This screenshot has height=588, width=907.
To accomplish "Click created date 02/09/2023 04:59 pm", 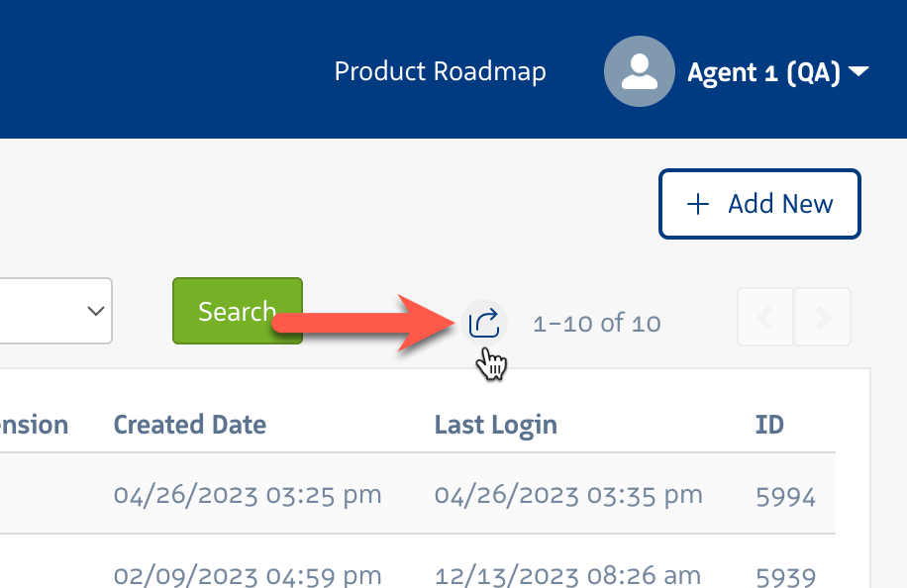I will [x=248, y=574].
